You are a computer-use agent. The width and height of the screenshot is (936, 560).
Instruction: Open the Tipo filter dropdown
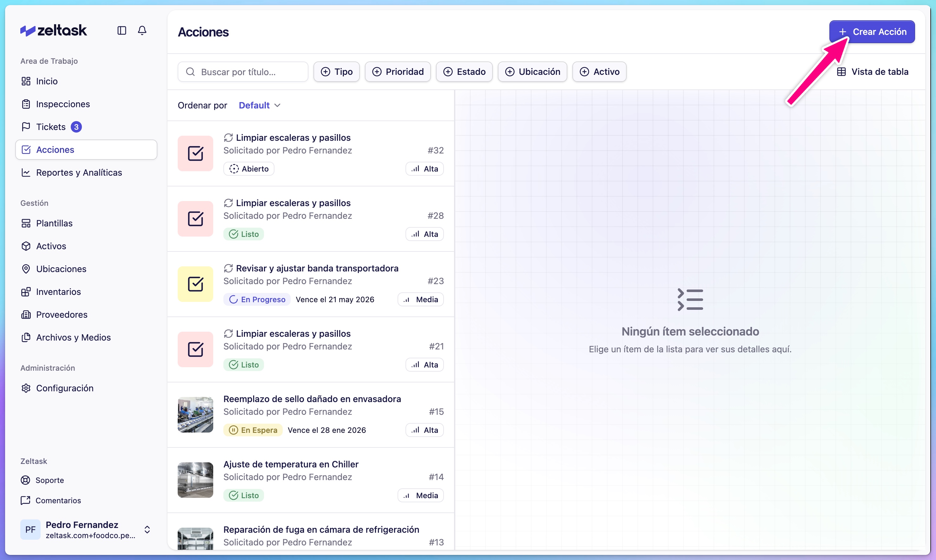[x=336, y=71]
